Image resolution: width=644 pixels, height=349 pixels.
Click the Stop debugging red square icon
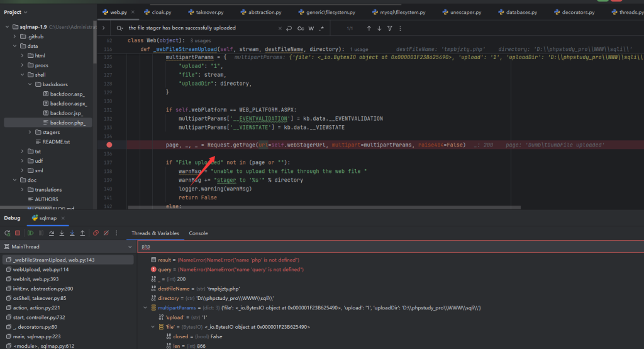[x=18, y=233]
